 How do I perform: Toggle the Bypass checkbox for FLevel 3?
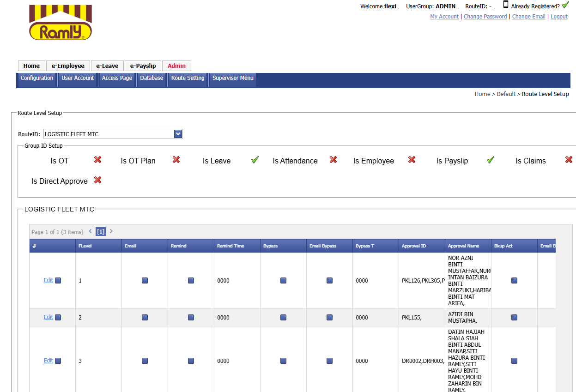pos(284,361)
